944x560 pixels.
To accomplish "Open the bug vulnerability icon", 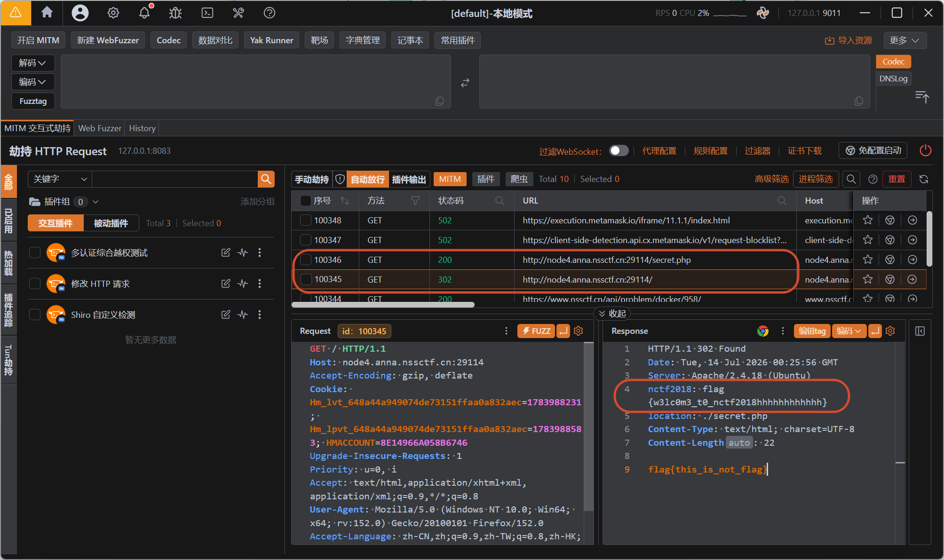I will pos(175,13).
